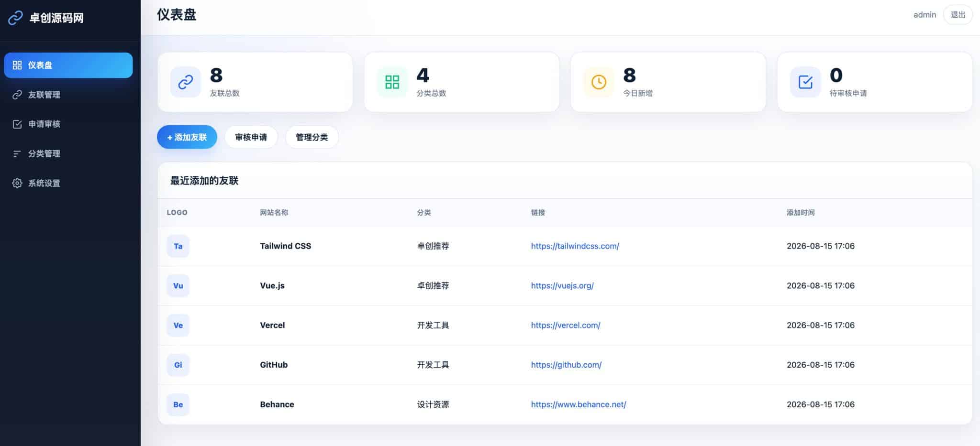
Task: Click the 仪表盘 grid icon in sidebar
Action: pos(17,65)
